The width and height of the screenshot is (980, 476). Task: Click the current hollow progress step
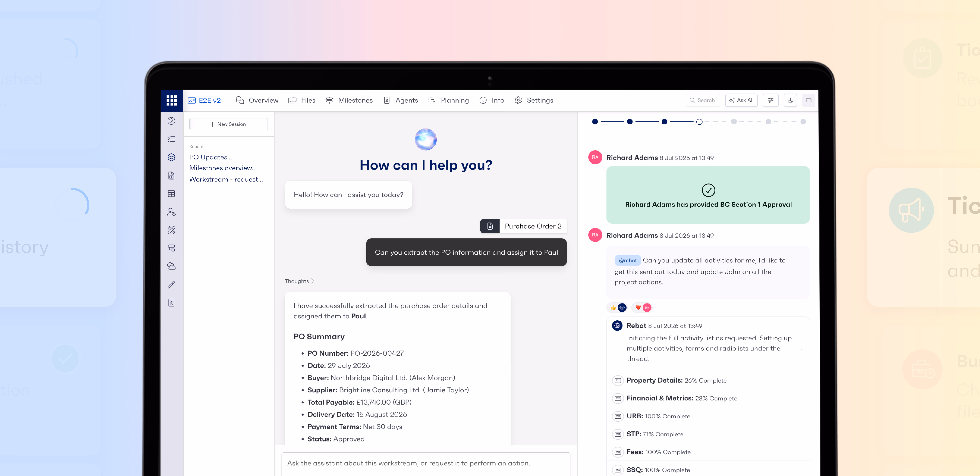click(699, 122)
